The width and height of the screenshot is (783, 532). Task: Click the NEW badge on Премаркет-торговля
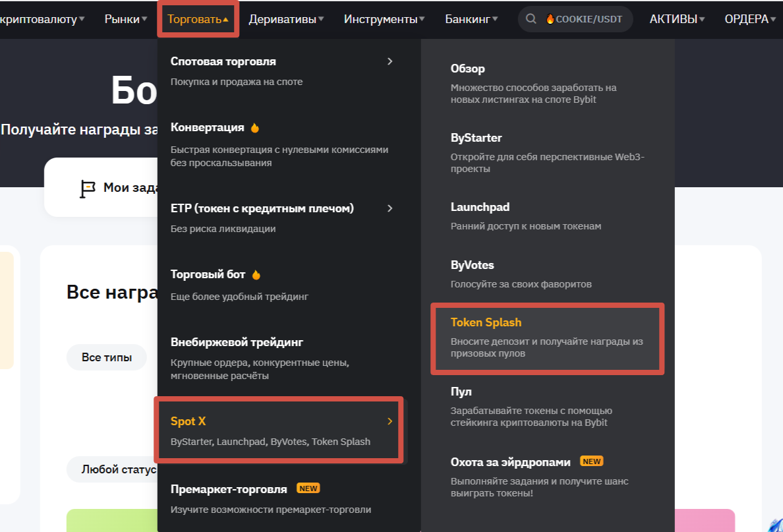click(x=308, y=488)
